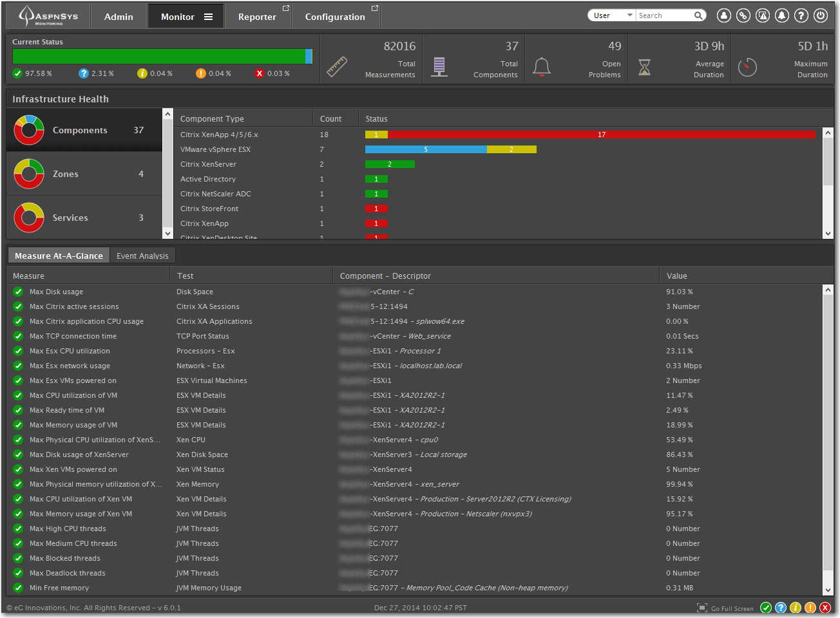Click red 17 segment of XenApp status bar
The image size is (840, 618).
point(602,135)
